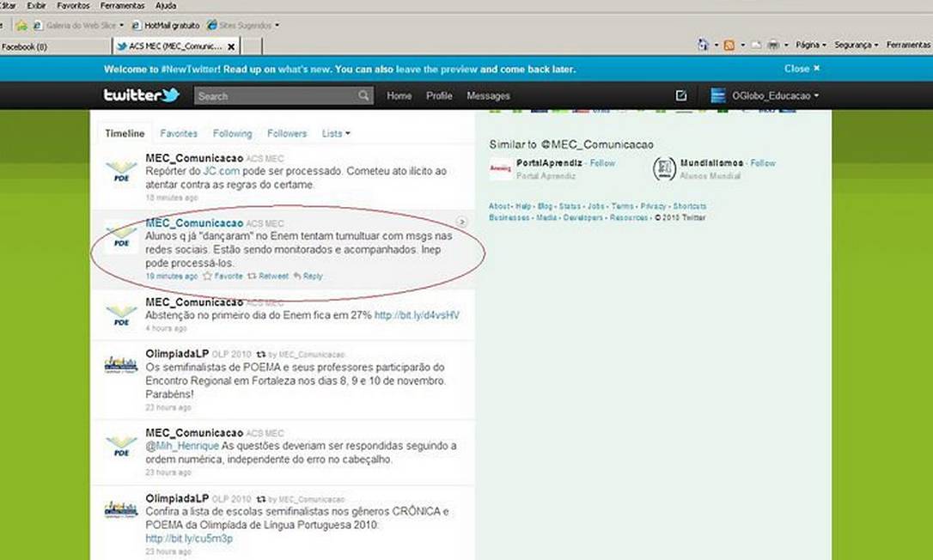
Task: Switch to the Favorites tab
Action: point(179,134)
